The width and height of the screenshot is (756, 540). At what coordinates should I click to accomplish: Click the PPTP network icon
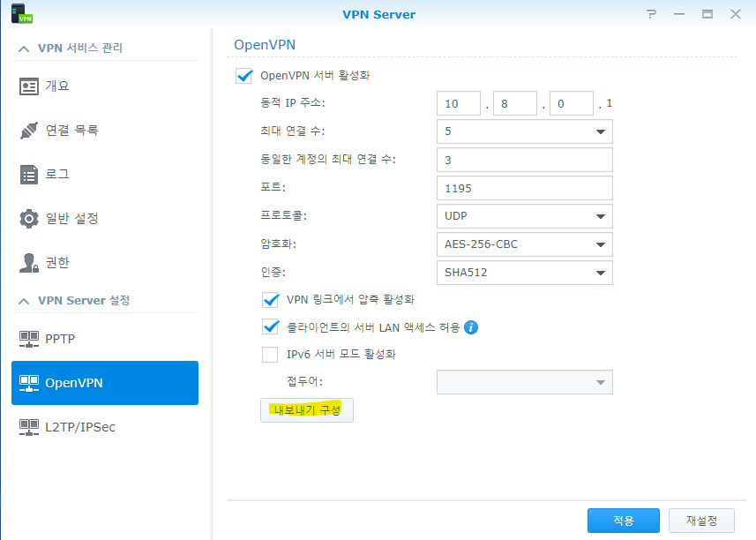[29, 339]
